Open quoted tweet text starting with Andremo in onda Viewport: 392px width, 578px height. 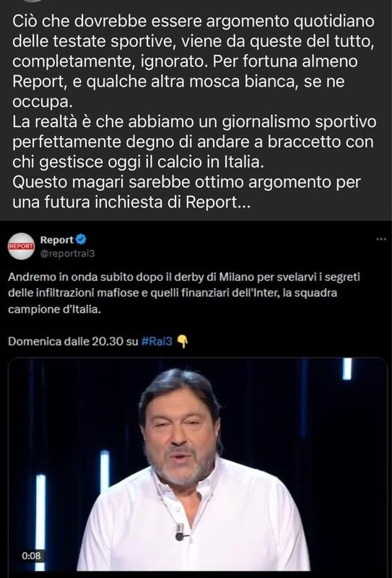tap(183, 293)
